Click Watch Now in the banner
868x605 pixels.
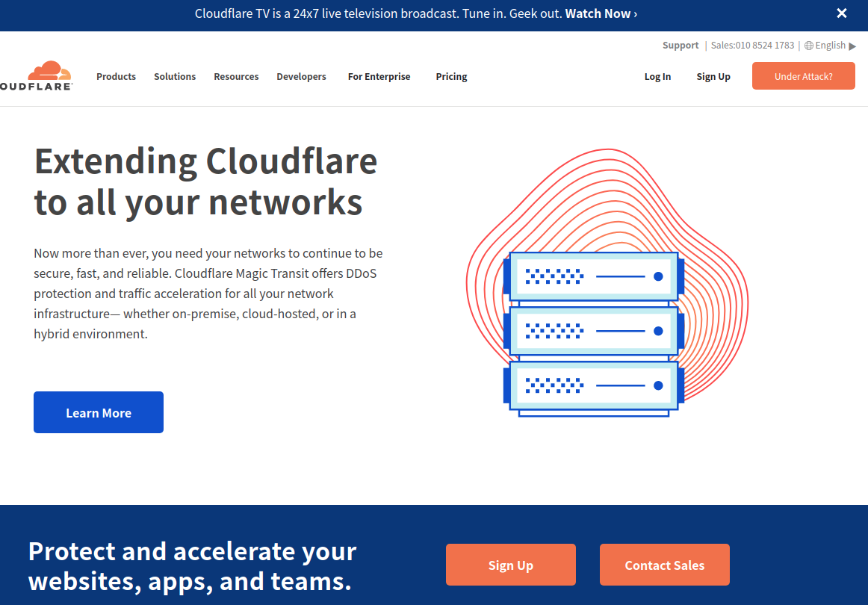pos(601,14)
